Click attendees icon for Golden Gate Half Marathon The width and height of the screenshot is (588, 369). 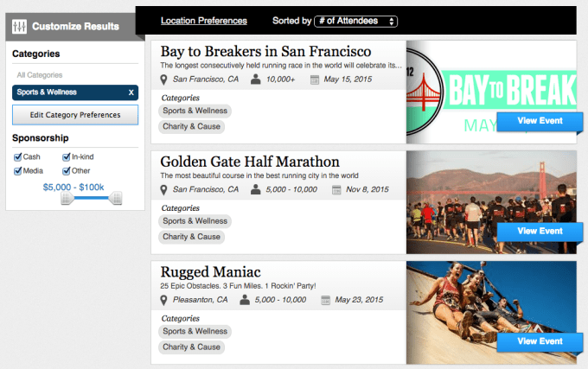point(256,189)
